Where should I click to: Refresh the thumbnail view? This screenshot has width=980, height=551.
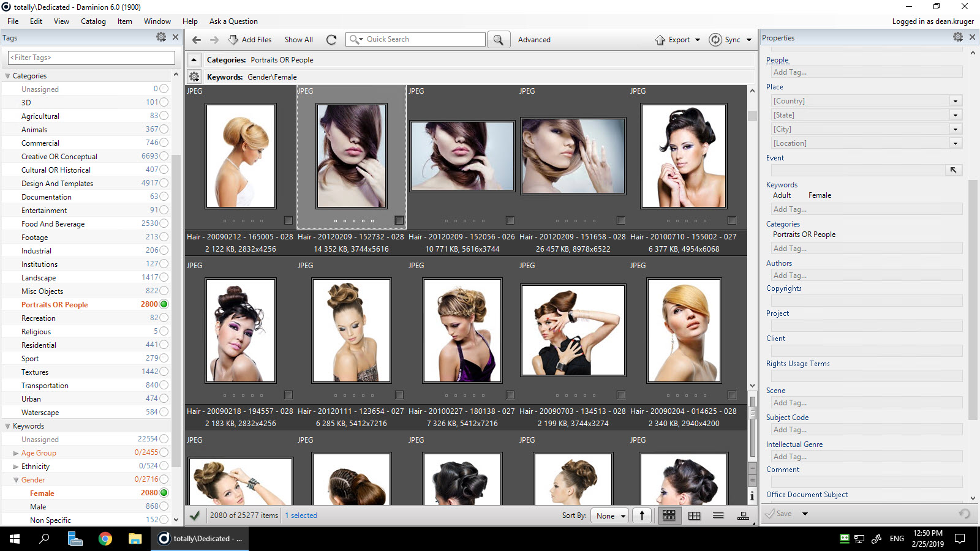click(x=331, y=39)
